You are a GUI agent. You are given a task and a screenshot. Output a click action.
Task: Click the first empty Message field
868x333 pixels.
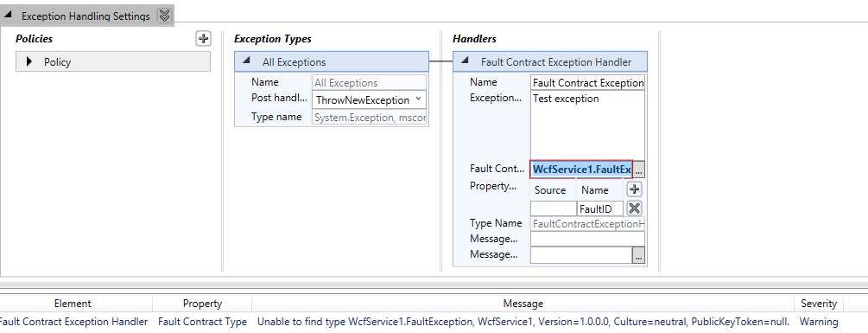click(x=587, y=239)
